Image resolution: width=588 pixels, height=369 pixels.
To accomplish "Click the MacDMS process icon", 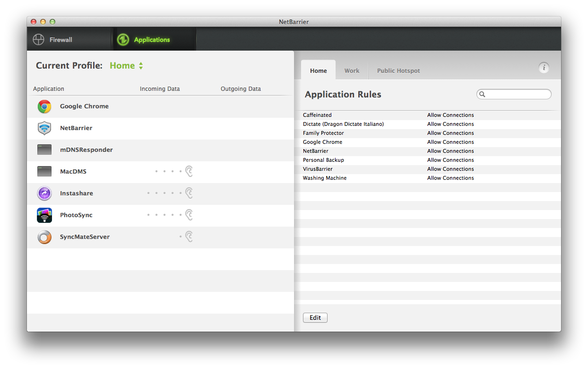I will pyautogui.click(x=44, y=172).
